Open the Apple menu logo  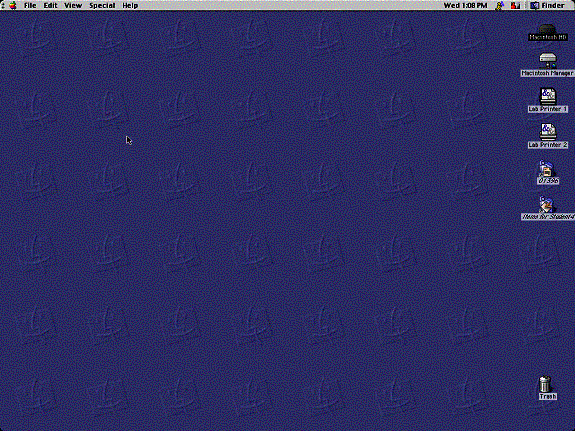[x=13, y=5]
